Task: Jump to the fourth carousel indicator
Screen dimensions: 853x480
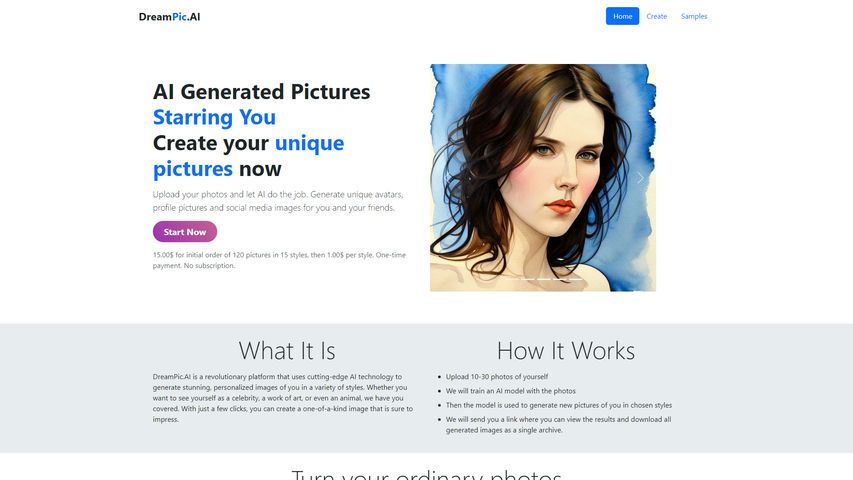Action: click(x=560, y=279)
